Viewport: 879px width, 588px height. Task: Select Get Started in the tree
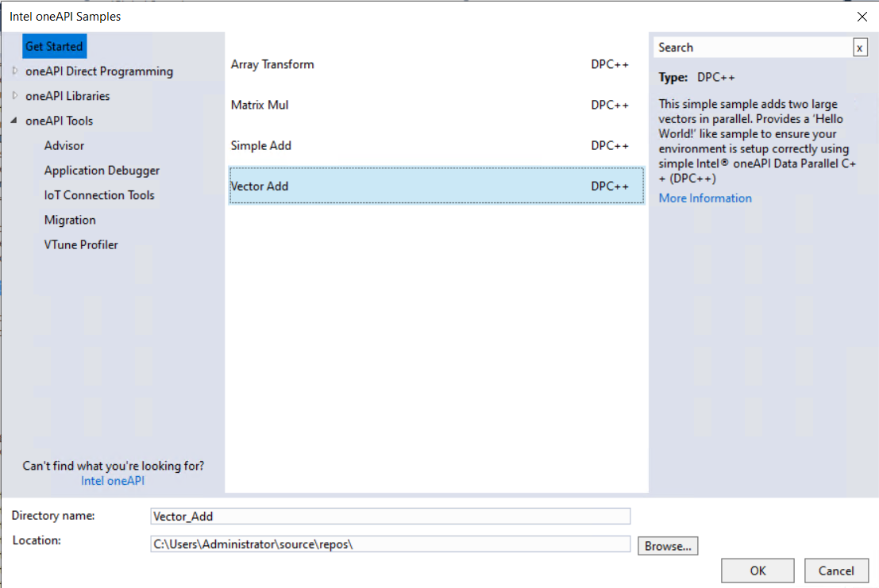pyautogui.click(x=54, y=47)
